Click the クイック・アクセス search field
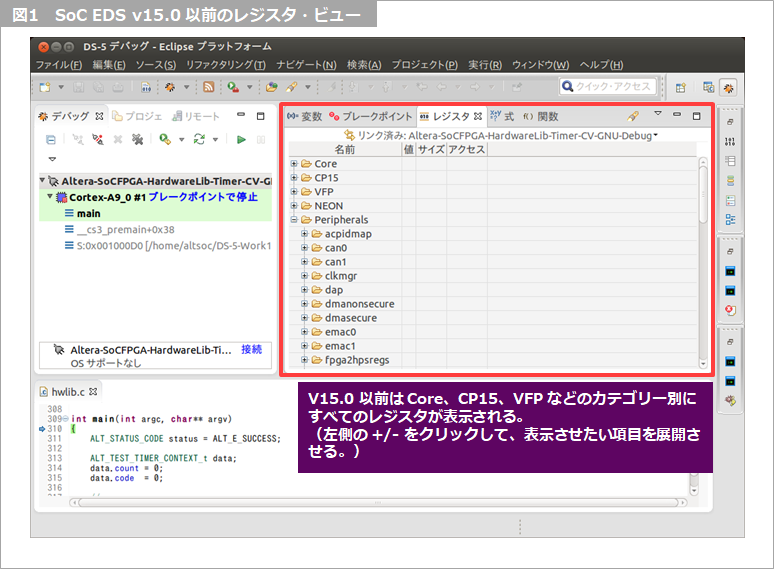This screenshot has height=569, width=774. tap(608, 87)
